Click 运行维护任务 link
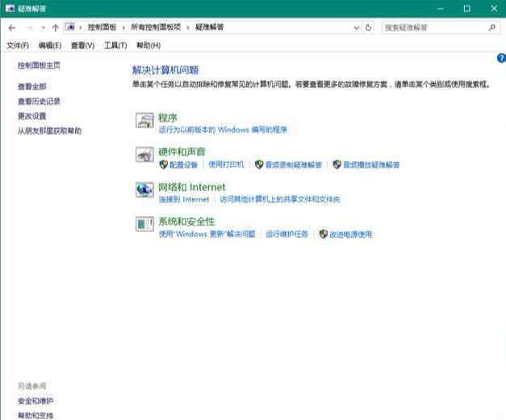This screenshot has height=420, width=506. [286, 234]
